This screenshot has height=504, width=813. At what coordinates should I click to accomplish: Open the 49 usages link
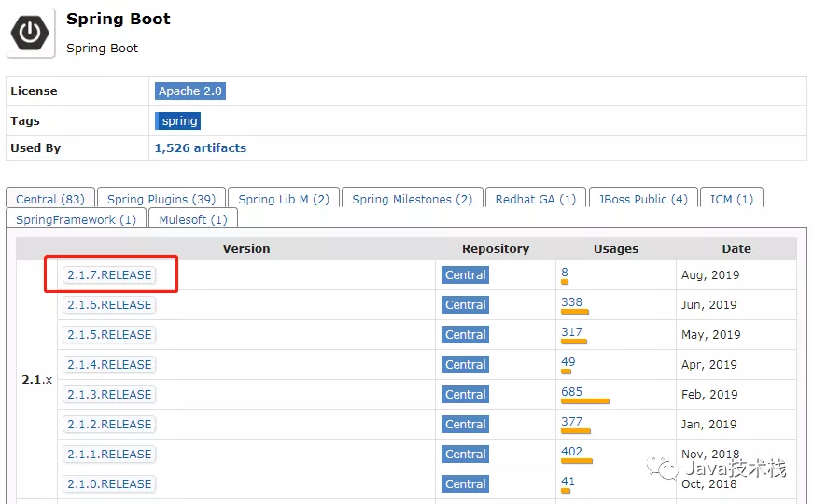[x=568, y=361]
